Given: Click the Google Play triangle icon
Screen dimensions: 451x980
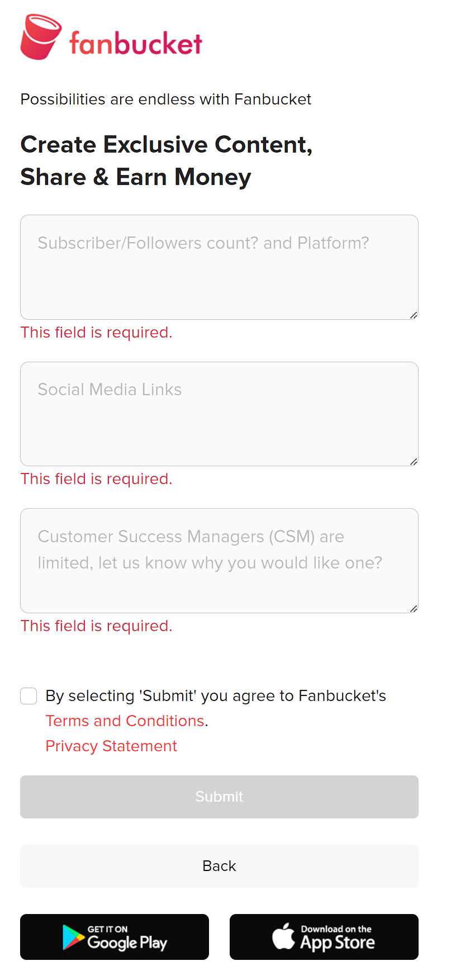Looking at the screenshot, I should (x=73, y=937).
